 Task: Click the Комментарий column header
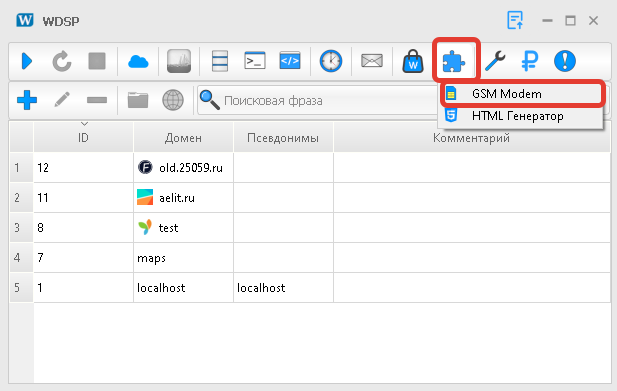[x=471, y=138]
